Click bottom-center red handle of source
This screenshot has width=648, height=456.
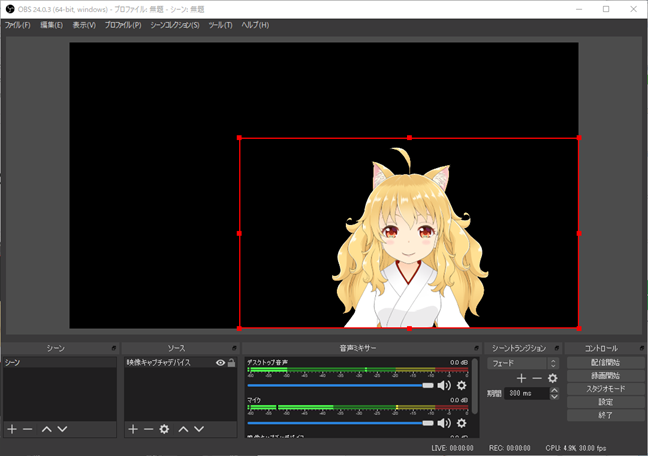pyautogui.click(x=409, y=328)
